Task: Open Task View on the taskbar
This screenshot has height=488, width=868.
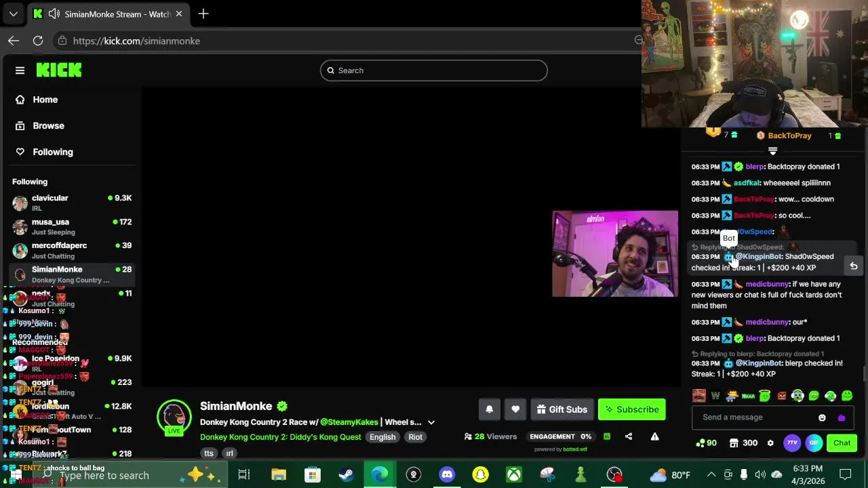Action: (x=244, y=475)
